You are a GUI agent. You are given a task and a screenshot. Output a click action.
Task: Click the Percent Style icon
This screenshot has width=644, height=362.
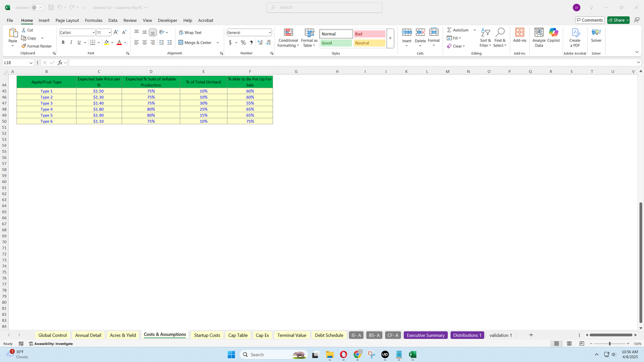[x=243, y=43]
